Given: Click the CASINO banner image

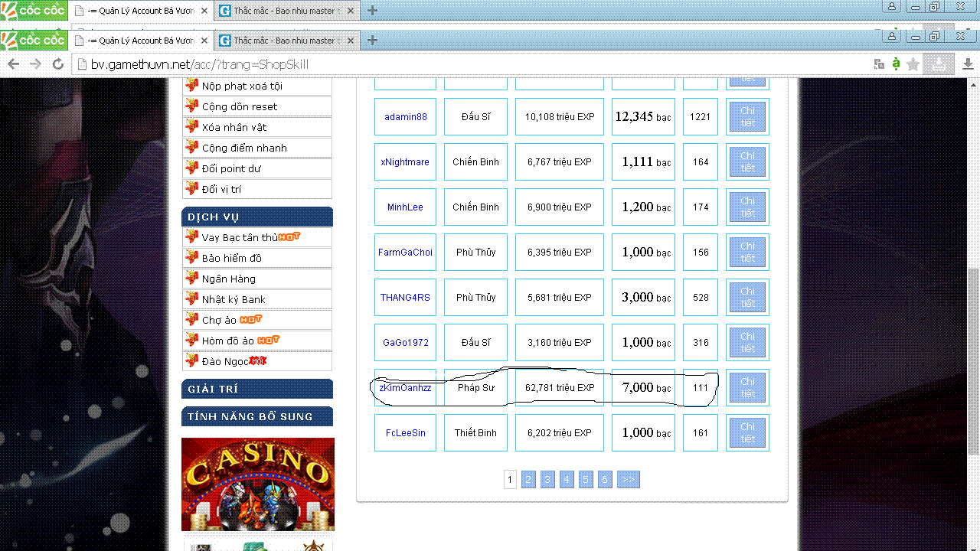Looking at the screenshot, I should (258, 484).
